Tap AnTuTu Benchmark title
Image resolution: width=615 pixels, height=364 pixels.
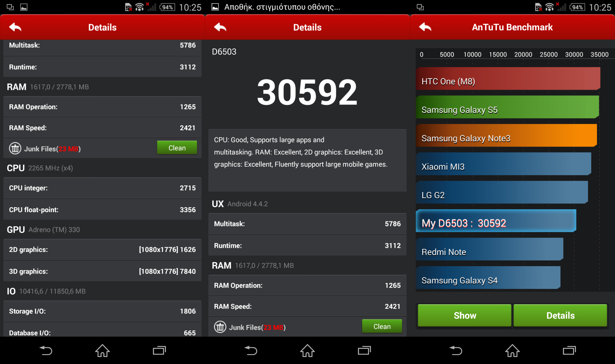tap(512, 27)
